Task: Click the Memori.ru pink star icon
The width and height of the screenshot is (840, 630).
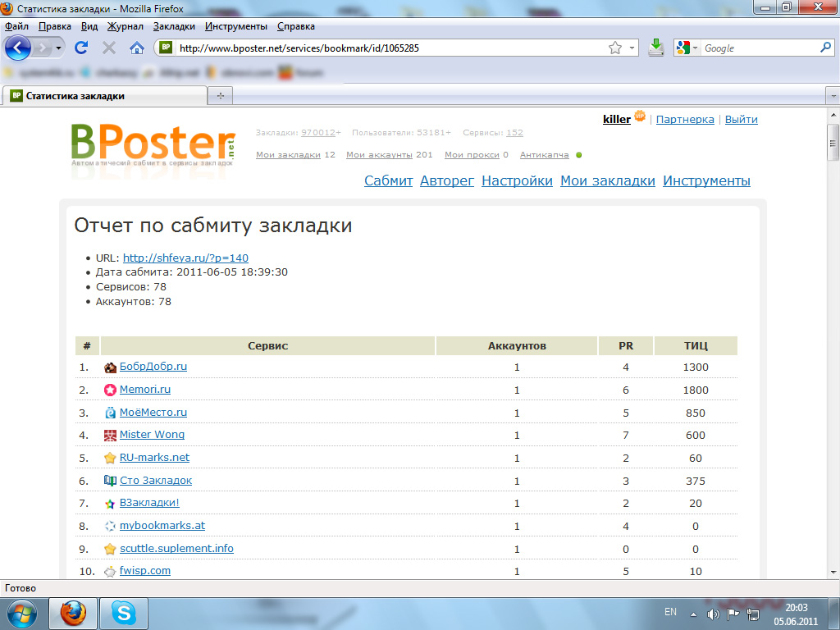Action: pyautogui.click(x=110, y=390)
